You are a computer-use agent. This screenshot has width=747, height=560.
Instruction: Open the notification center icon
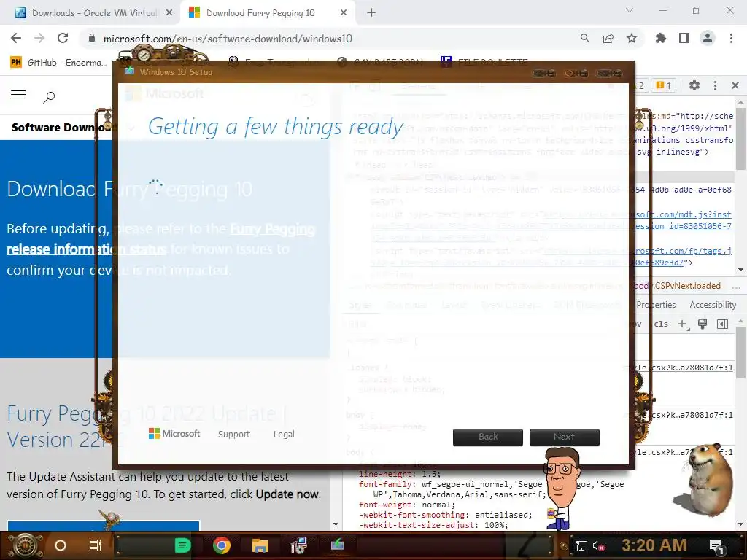[x=718, y=547]
